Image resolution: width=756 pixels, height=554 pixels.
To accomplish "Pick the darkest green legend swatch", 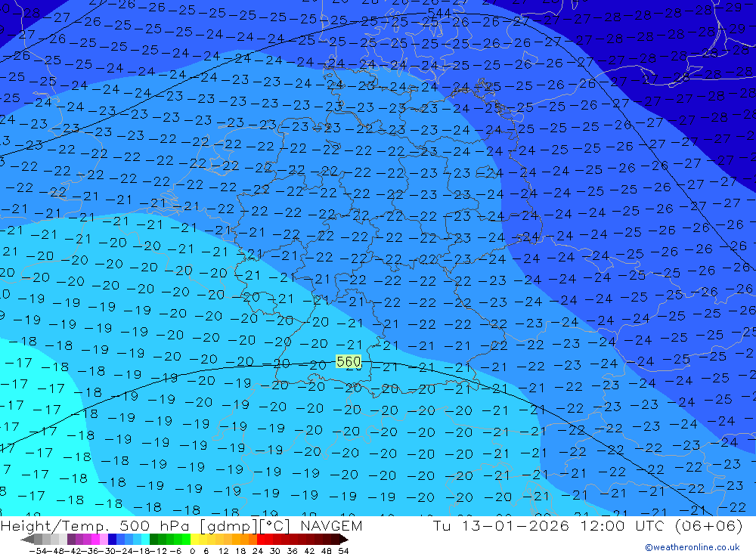I will coord(153,540).
